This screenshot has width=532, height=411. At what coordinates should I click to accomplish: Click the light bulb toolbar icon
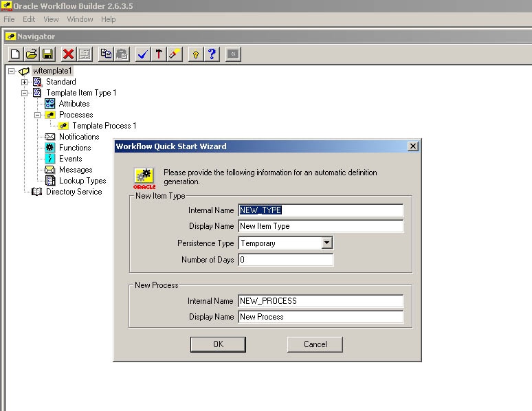pyautogui.click(x=196, y=54)
